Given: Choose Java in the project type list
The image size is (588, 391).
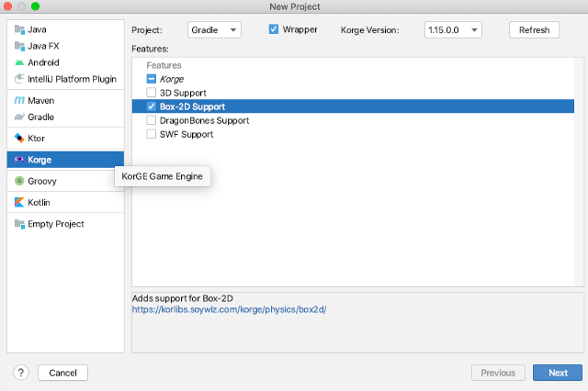Looking at the screenshot, I should point(65,29).
